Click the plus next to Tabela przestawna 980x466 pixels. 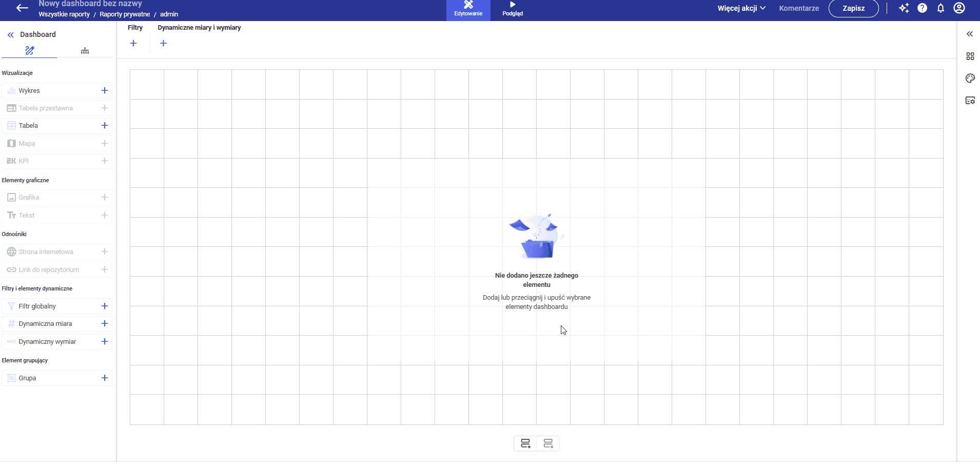(x=105, y=108)
